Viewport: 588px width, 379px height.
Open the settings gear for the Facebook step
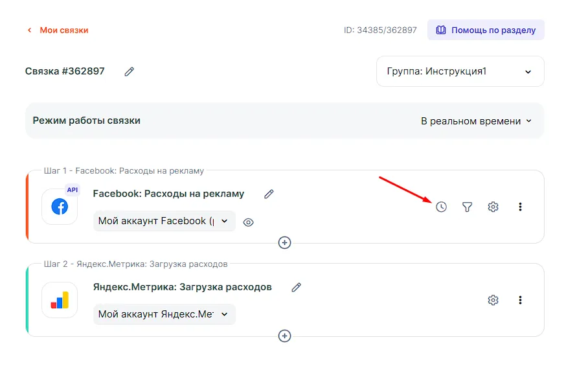coord(493,207)
